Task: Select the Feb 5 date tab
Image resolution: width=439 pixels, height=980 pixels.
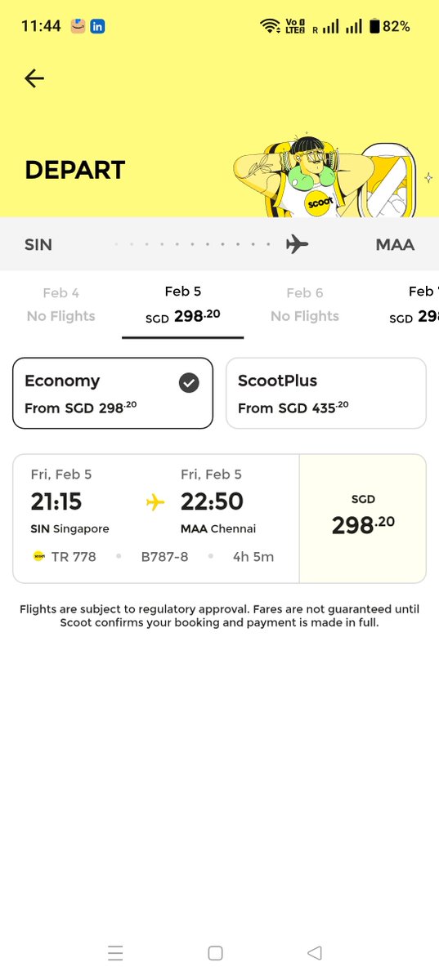Action: coord(183,304)
